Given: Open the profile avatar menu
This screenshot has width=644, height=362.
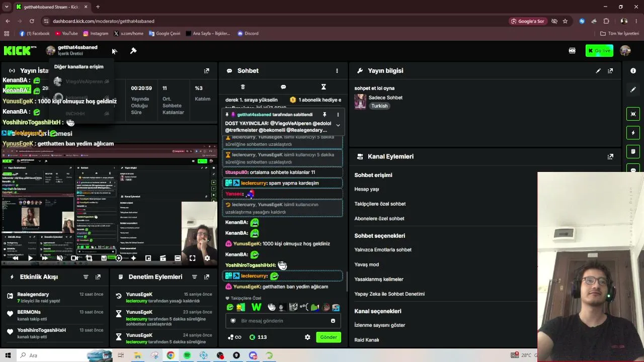Looking at the screenshot, I should pyautogui.click(x=625, y=50).
